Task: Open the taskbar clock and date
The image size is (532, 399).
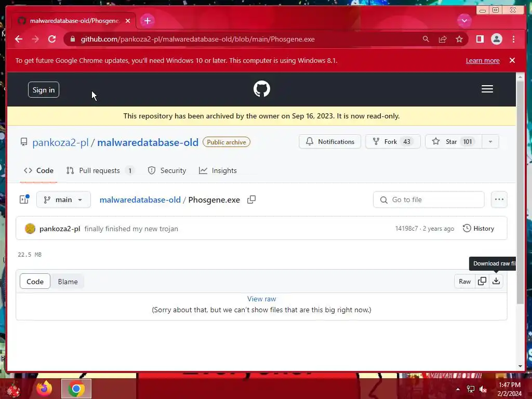Action: [509, 389]
